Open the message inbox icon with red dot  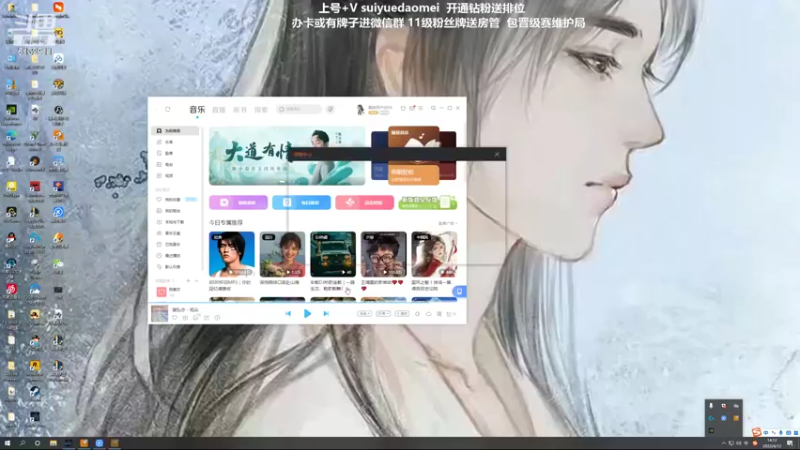(412, 108)
